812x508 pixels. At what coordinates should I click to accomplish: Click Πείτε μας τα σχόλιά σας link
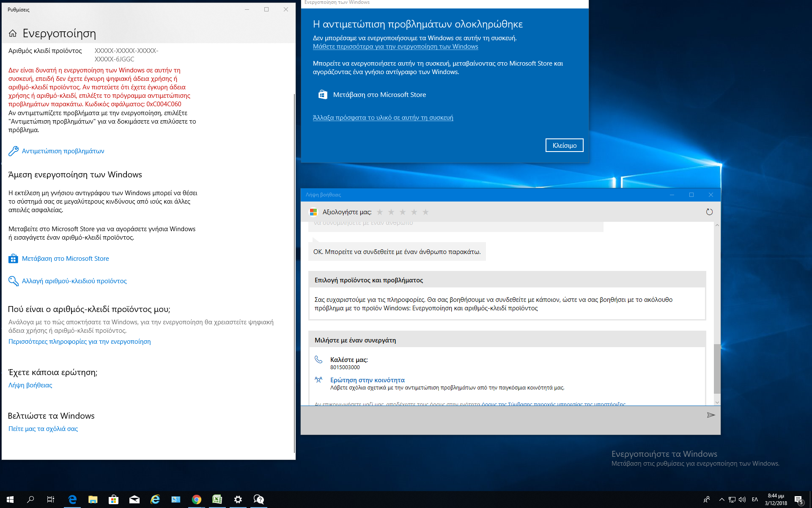pos(43,429)
